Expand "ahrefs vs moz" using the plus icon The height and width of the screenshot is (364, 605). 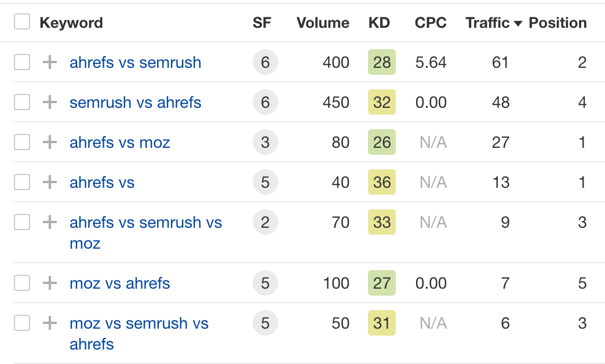49,142
